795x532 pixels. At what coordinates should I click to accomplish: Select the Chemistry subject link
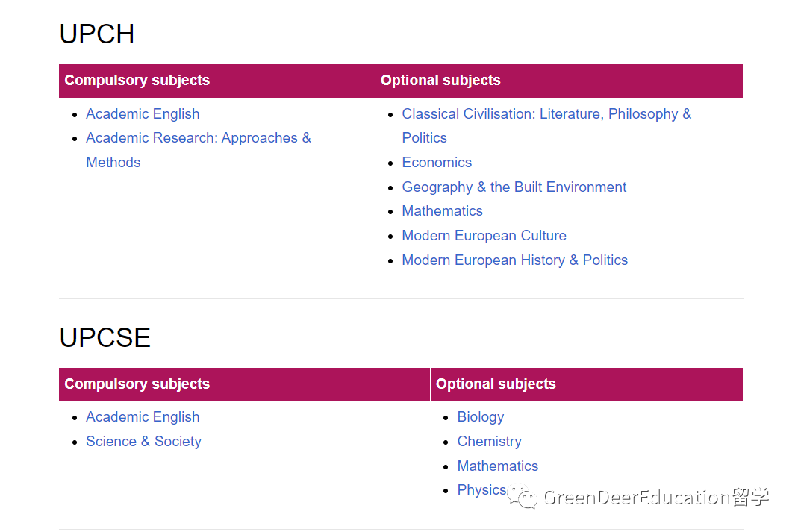[489, 442]
